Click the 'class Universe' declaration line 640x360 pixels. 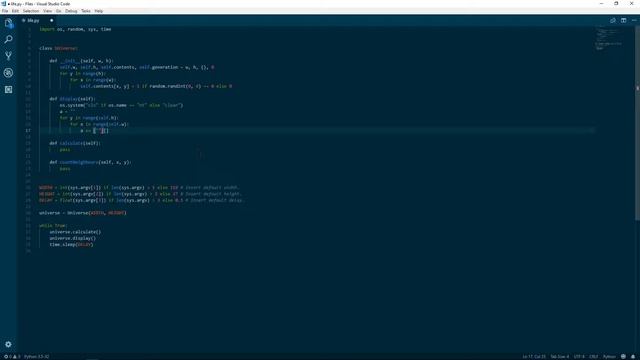[58, 48]
